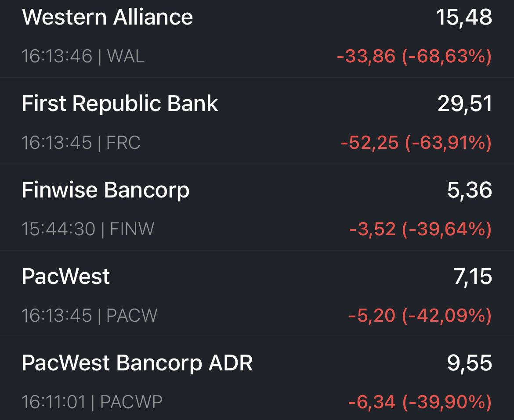The image size is (514, 420).
Task: Tap the WAL ticker timestamp line
Action: pyautogui.click(x=83, y=56)
